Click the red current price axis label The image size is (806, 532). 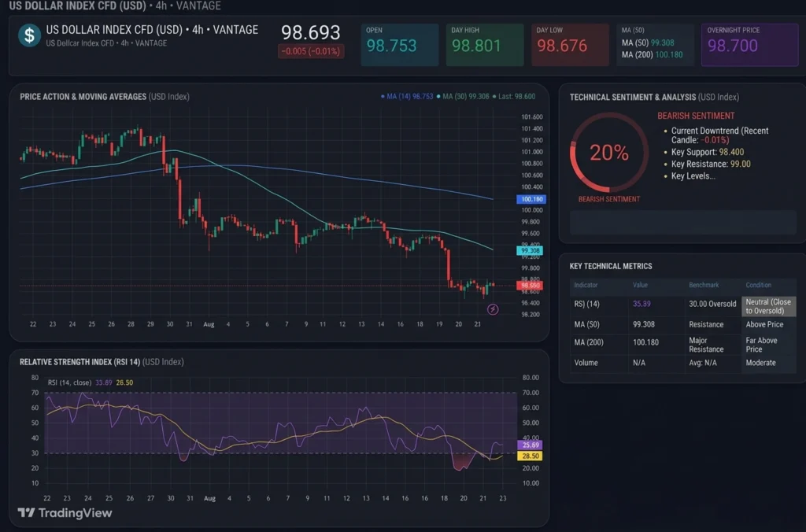(530, 285)
